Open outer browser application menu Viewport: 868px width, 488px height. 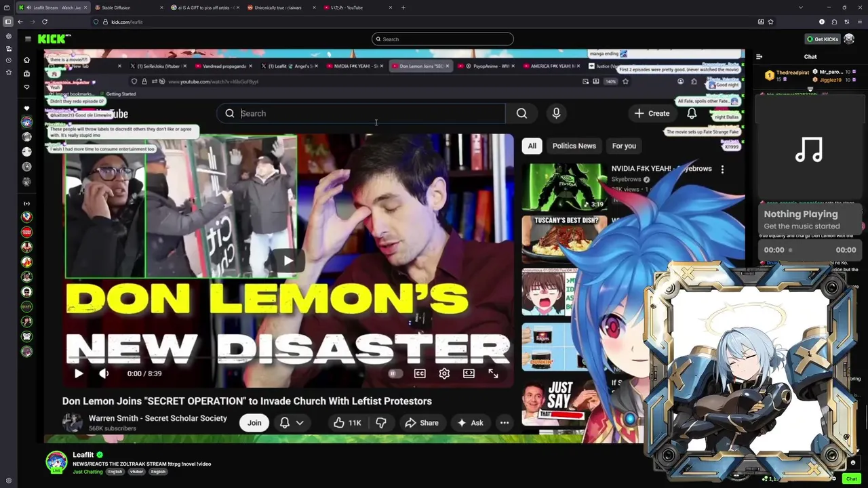coord(859,22)
